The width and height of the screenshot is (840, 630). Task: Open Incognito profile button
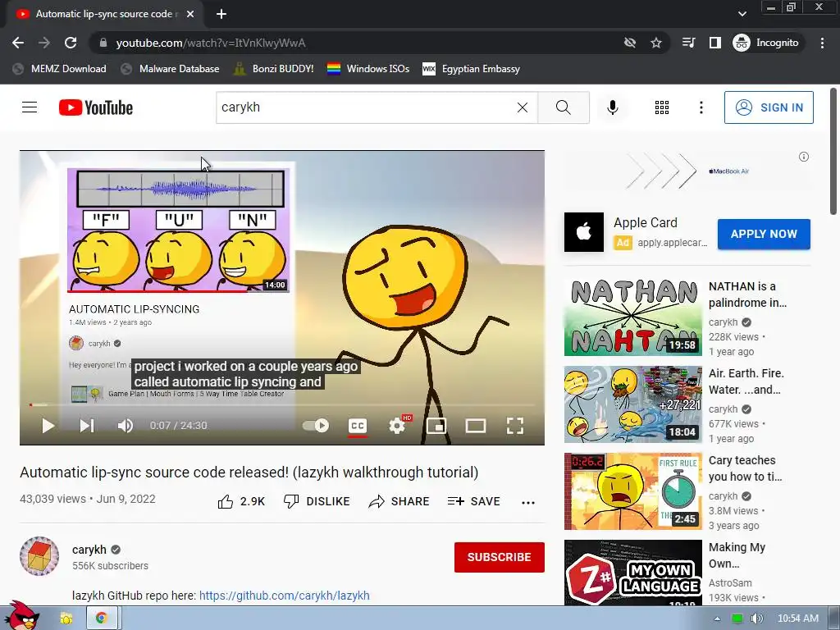(766, 43)
